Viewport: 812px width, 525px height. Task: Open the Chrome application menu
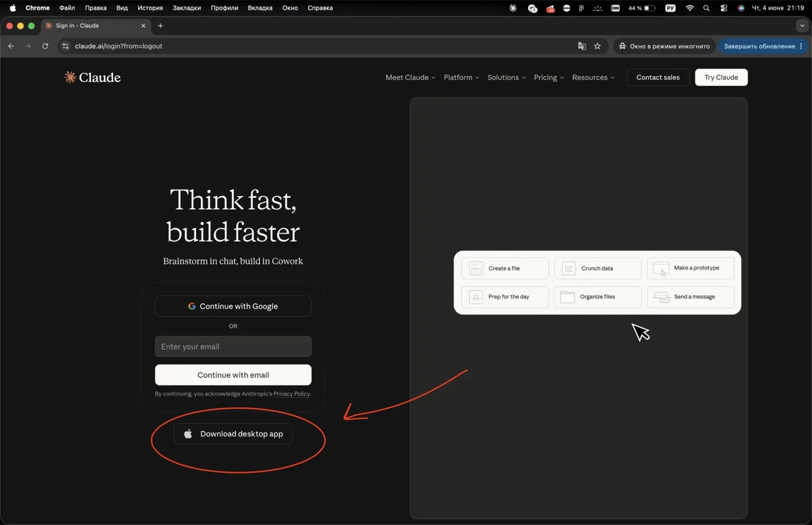point(38,8)
